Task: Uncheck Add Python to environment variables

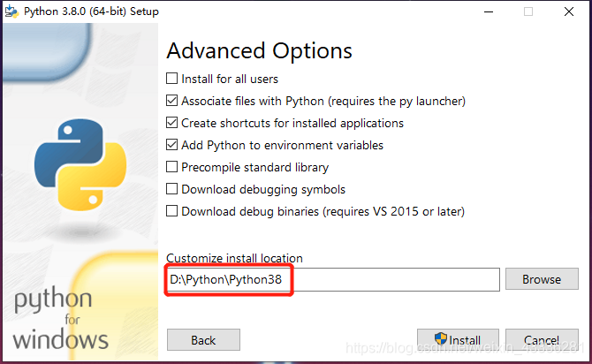Action: click(x=171, y=145)
